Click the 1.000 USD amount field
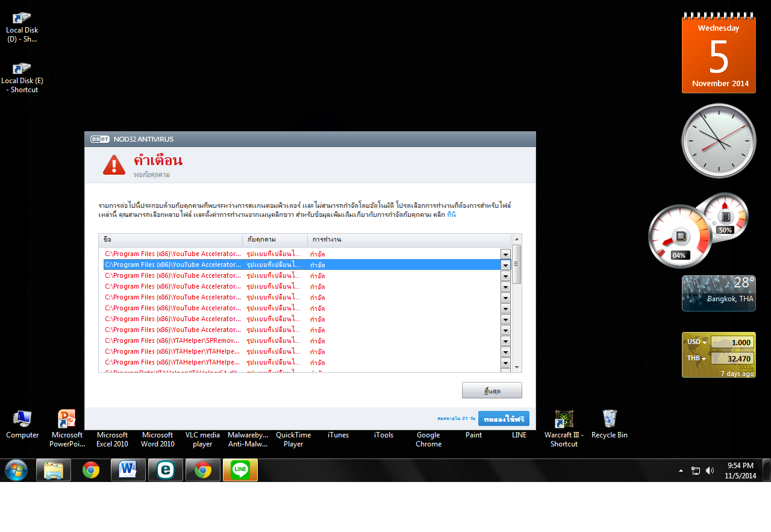 732,342
